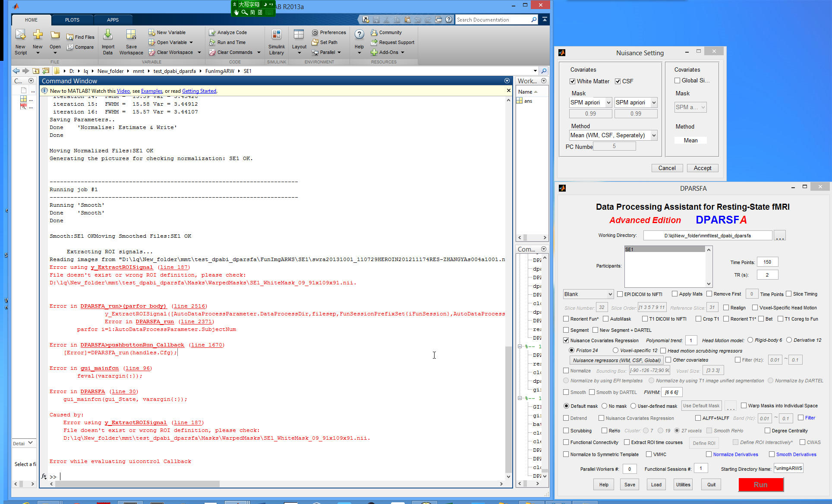This screenshot has height=504, width=832.
Task: Click the Import Data icon
Action: pyautogui.click(x=108, y=35)
